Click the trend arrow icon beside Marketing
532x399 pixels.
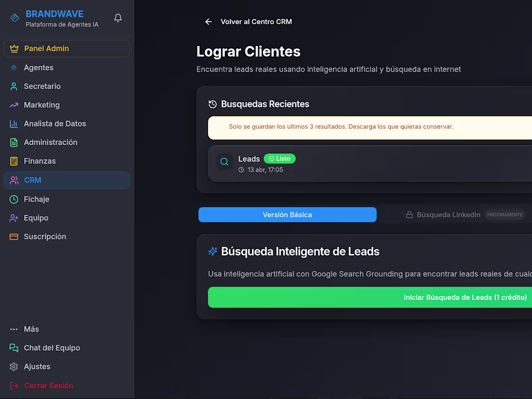(14, 105)
